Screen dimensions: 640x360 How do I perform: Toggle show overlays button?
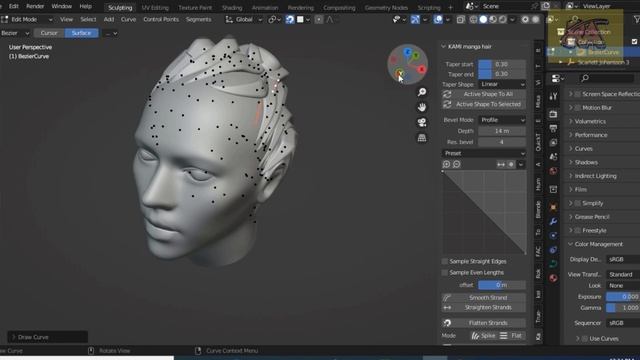[438, 20]
